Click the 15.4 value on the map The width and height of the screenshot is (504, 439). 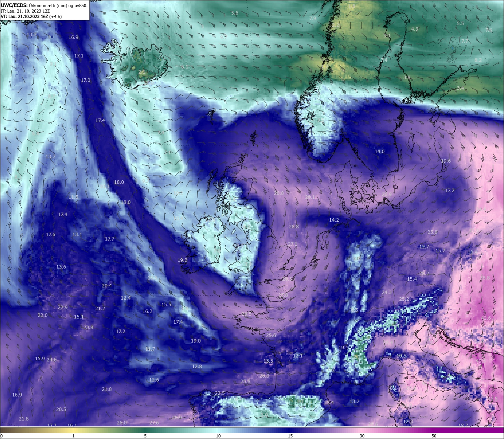[412, 279]
